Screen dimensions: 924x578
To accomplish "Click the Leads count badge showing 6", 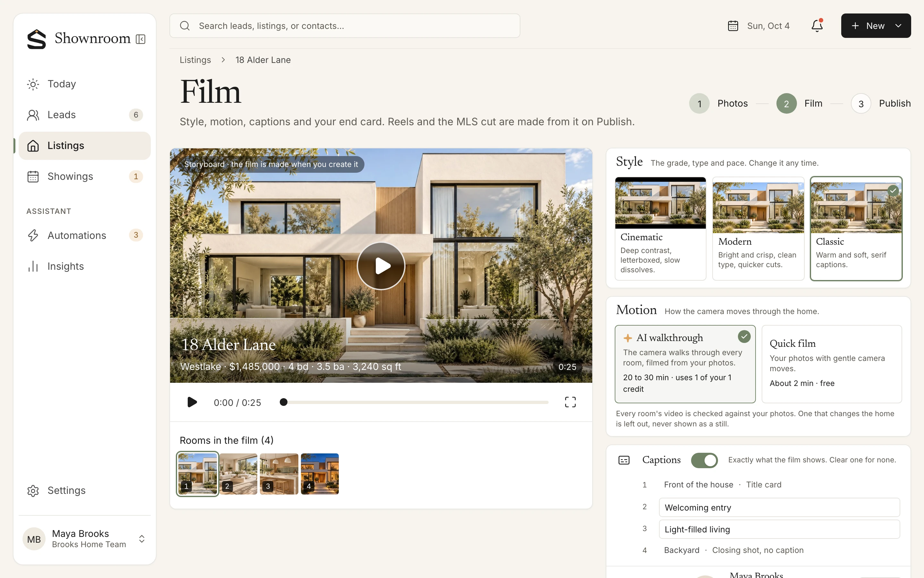I will tap(136, 115).
